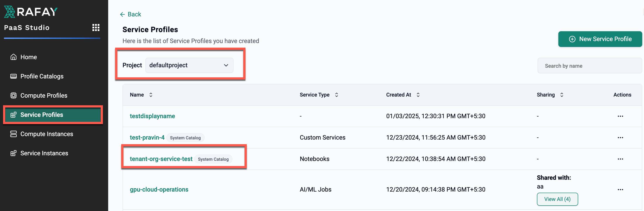Image resolution: width=644 pixels, height=211 pixels.
Task: Focus the Search by name field
Action: [x=589, y=66]
